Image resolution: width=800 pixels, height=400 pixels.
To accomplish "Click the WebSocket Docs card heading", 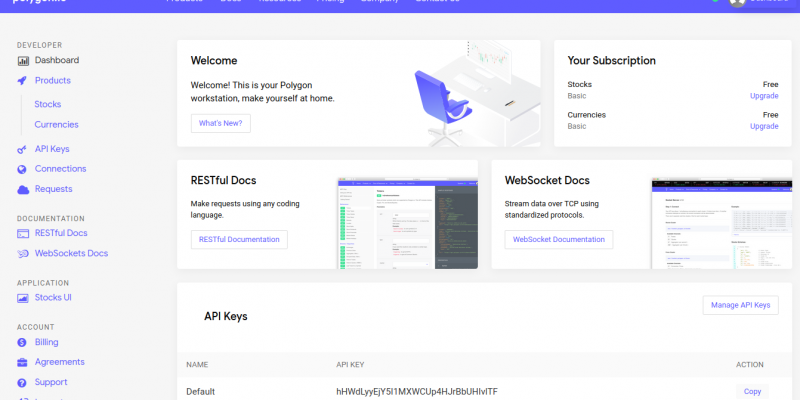I will click(547, 181).
